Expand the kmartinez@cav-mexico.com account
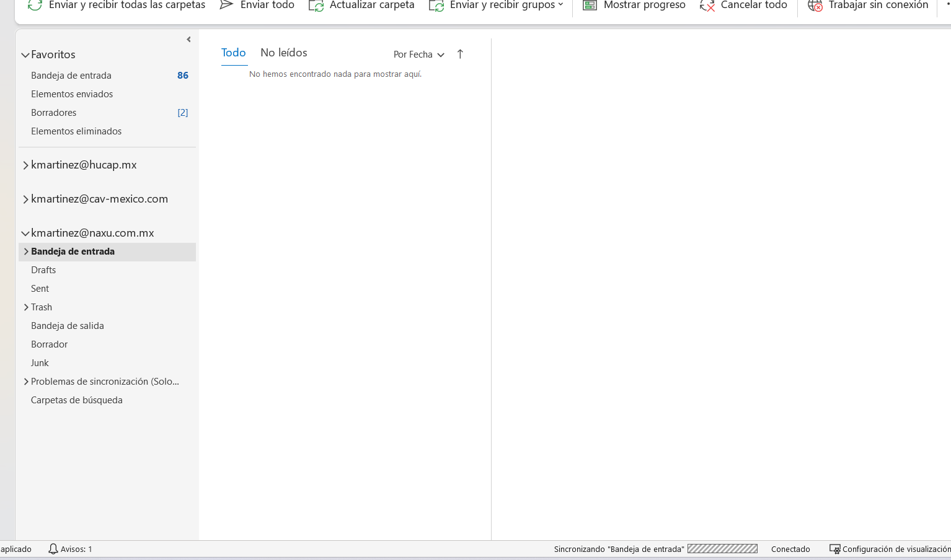 pyautogui.click(x=25, y=199)
